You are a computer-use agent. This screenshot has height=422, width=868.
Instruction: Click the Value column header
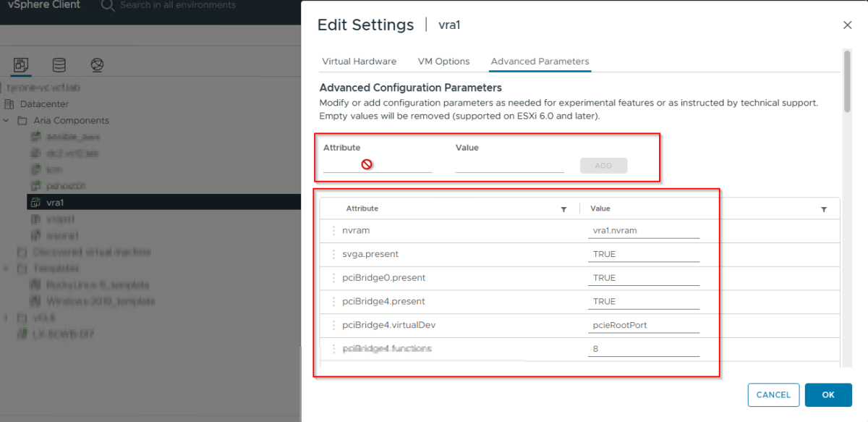(600, 208)
